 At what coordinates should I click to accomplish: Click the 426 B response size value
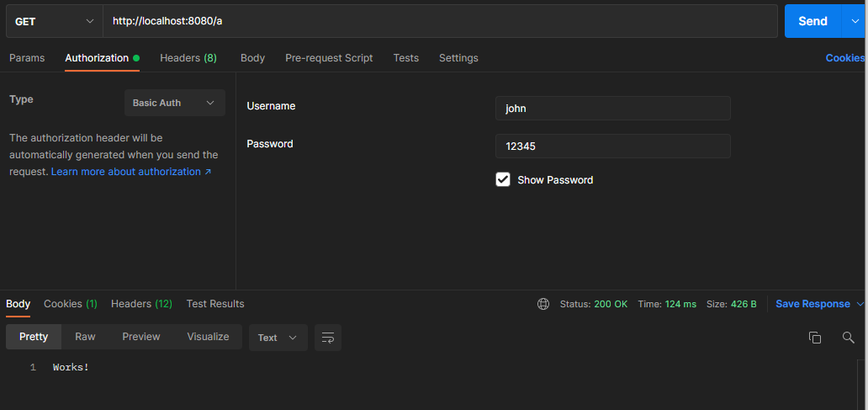coord(743,304)
